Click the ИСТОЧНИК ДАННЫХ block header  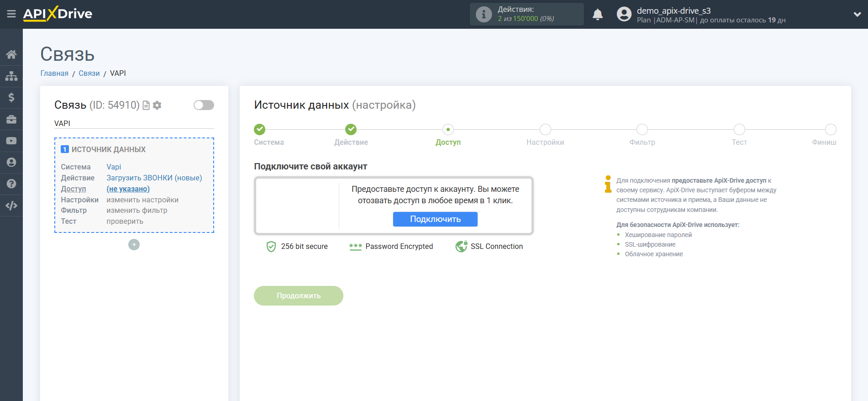click(x=109, y=149)
